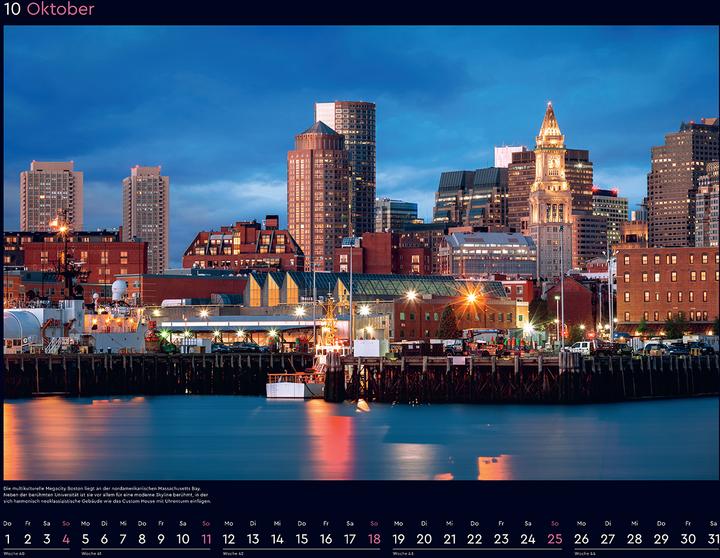The width and height of the screenshot is (720, 558).
Task: Click the Woche 44 week label
Action: pos(583,553)
